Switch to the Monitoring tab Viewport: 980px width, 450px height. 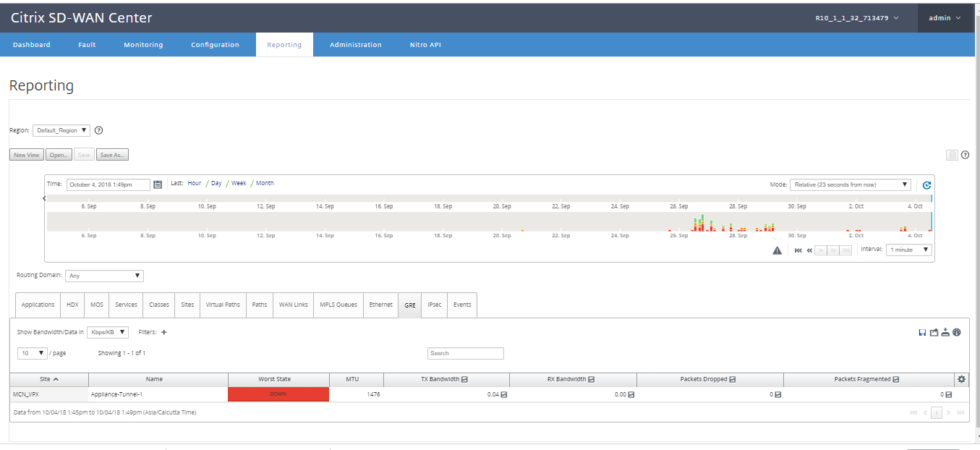click(143, 45)
